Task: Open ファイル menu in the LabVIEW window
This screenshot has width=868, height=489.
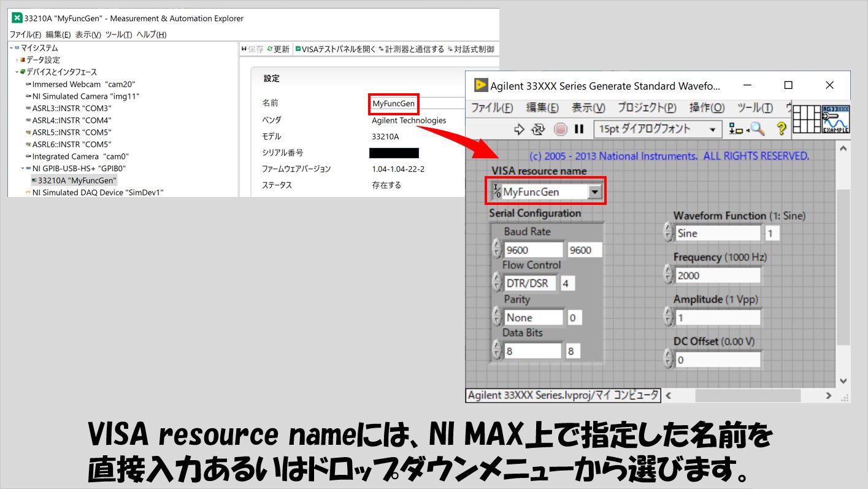Action: click(492, 108)
